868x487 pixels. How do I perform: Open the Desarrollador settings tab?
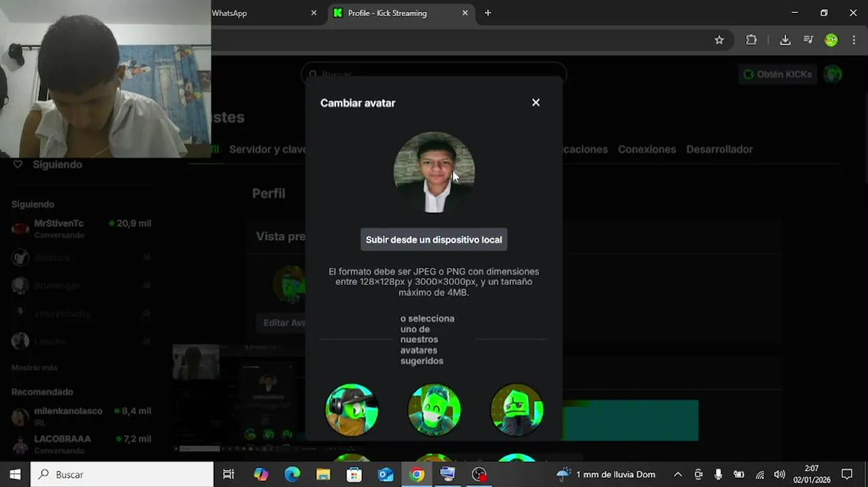pos(719,149)
